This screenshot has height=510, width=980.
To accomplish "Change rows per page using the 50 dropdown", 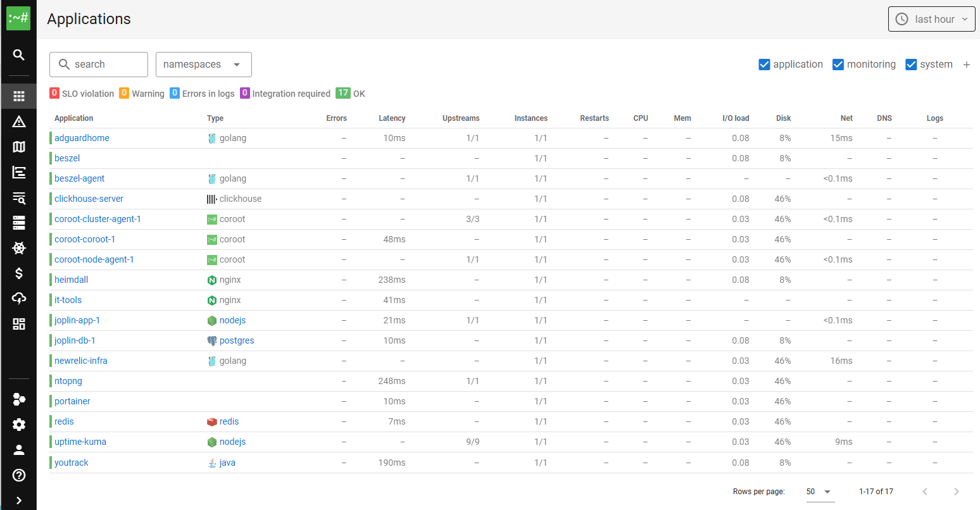I will (x=819, y=491).
